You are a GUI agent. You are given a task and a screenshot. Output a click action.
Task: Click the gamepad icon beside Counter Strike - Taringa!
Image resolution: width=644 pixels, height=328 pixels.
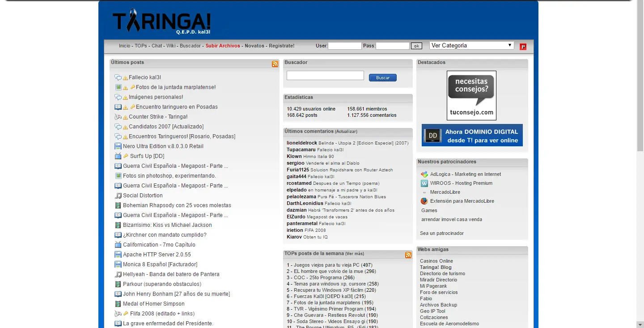tap(118, 117)
